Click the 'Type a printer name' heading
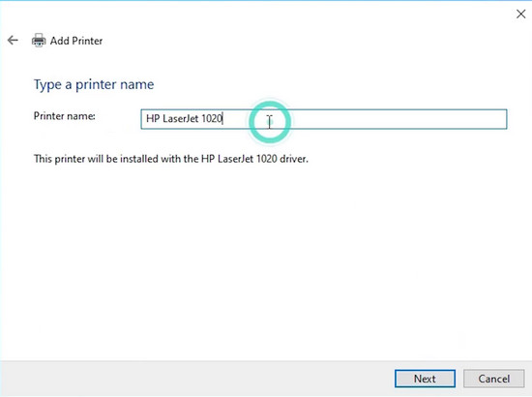Screen dimensions: 532x397 point(94,84)
